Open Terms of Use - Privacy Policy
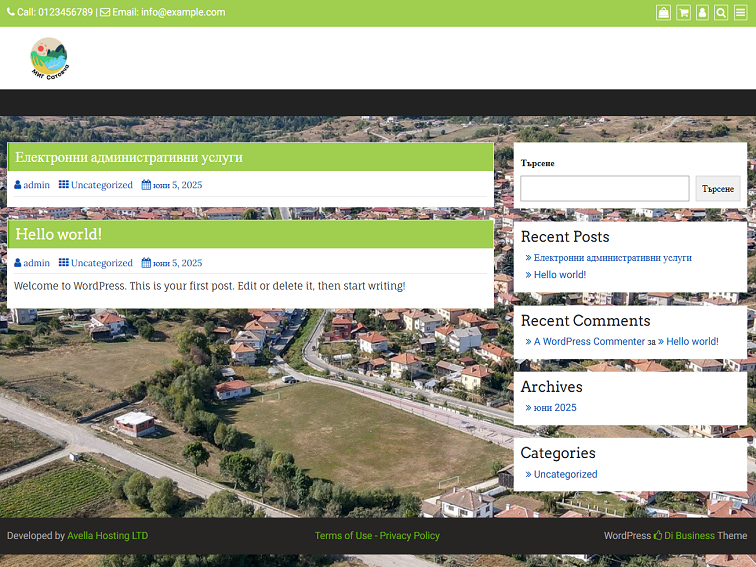Screen dimensions: 756x567 pyautogui.click(x=377, y=536)
